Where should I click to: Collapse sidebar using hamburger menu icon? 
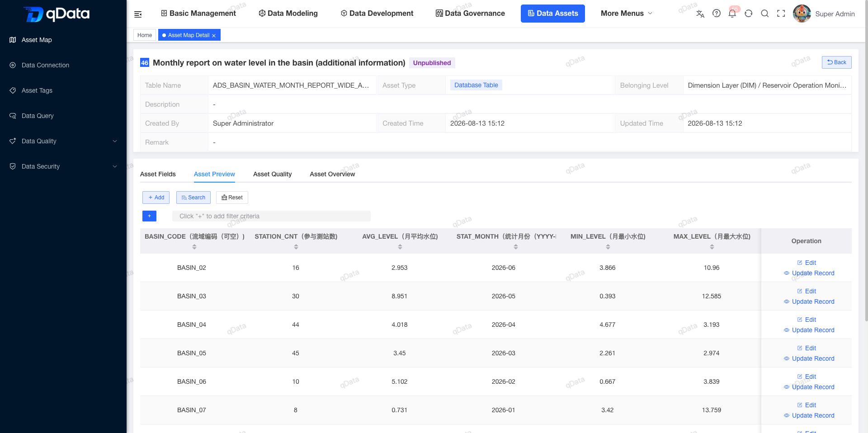(138, 14)
